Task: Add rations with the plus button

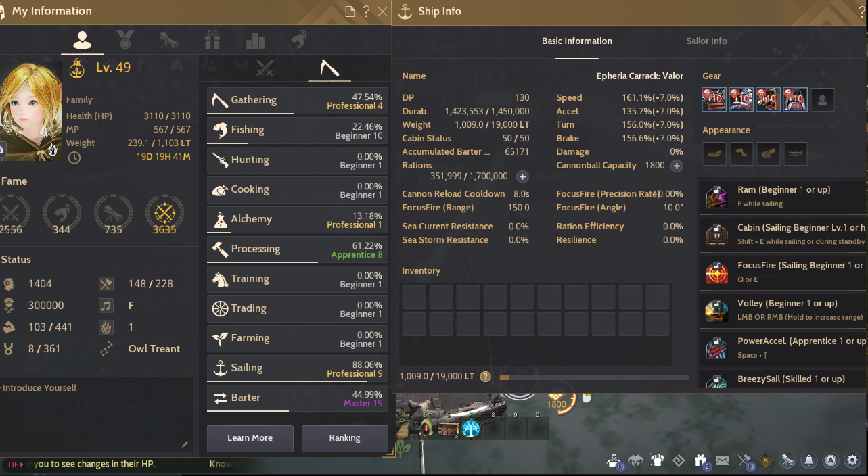Action: coord(522,176)
